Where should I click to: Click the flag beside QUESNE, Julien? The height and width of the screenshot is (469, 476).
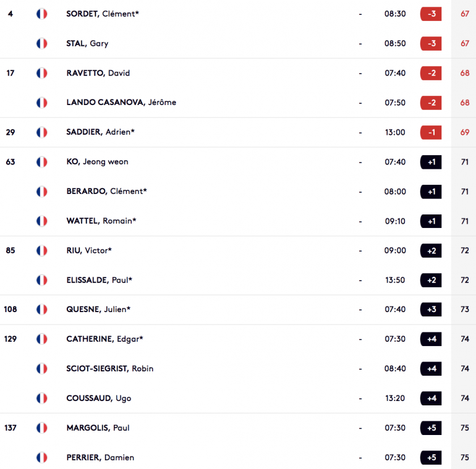(42, 310)
